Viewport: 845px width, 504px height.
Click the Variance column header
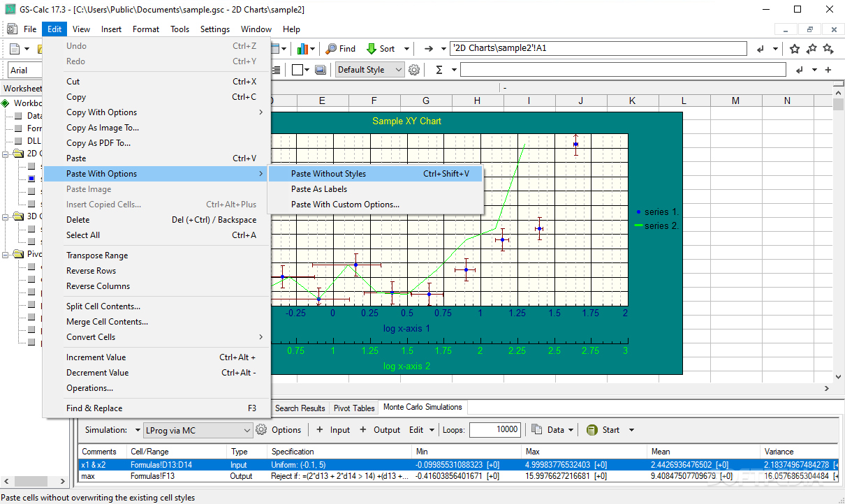tap(798, 452)
